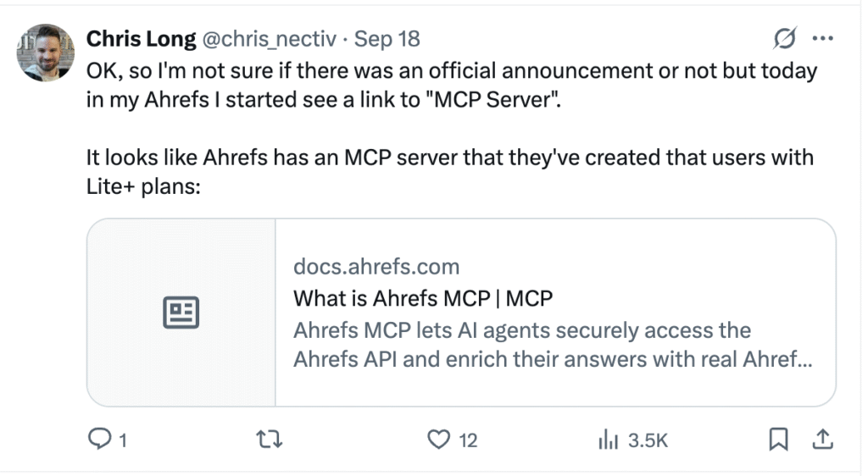Open the Chris Long display name link
The width and height of the screenshot is (868, 476).
click(141, 39)
